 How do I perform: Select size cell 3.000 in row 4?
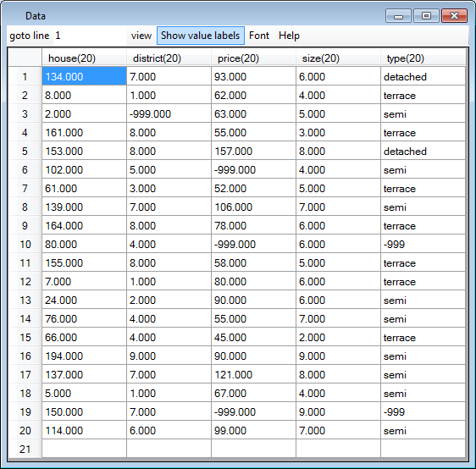[338, 132]
